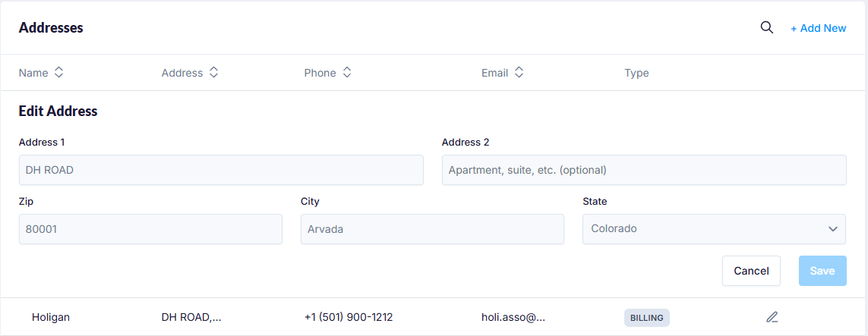Open the State dropdown chevron
868x336 pixels.
[x=833, y=228]
